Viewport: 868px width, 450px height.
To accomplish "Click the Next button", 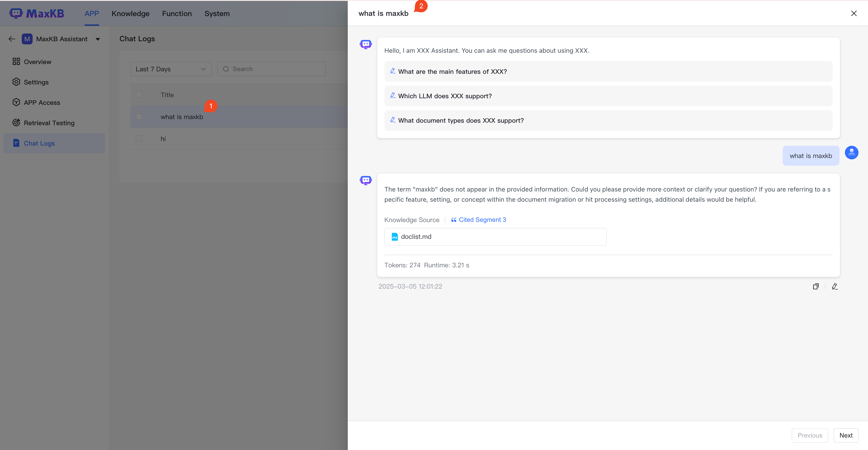I will [x=846, y=435].
